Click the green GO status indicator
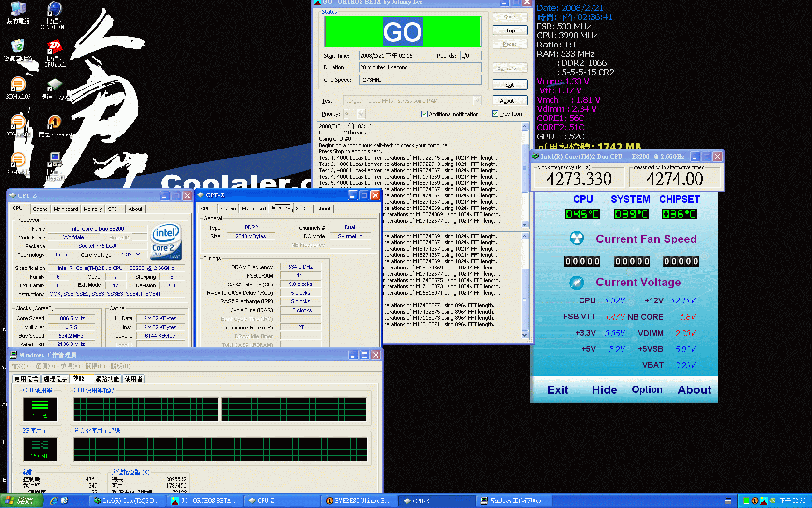The width and height of the screenshot is (812, 508). pos(403,32)
